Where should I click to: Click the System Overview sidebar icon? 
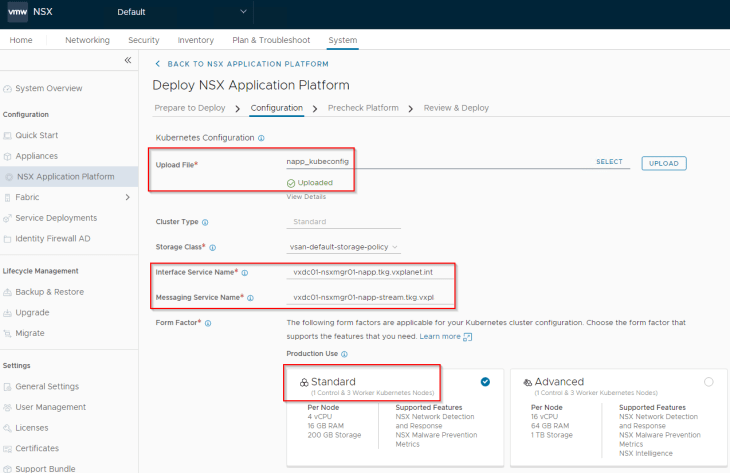tap(7, 88)
